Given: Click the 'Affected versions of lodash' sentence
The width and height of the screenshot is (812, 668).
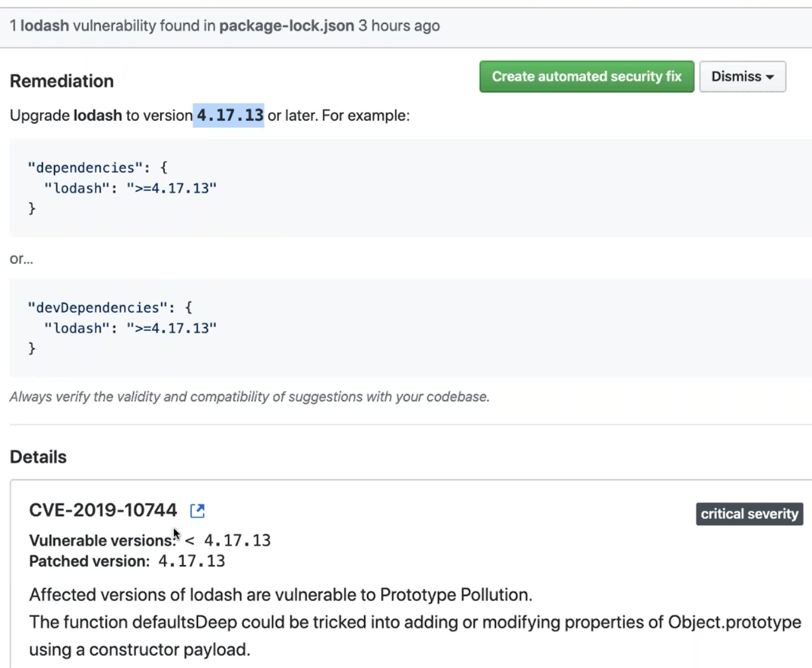Looking at the screenshot, I should (281, 595).
